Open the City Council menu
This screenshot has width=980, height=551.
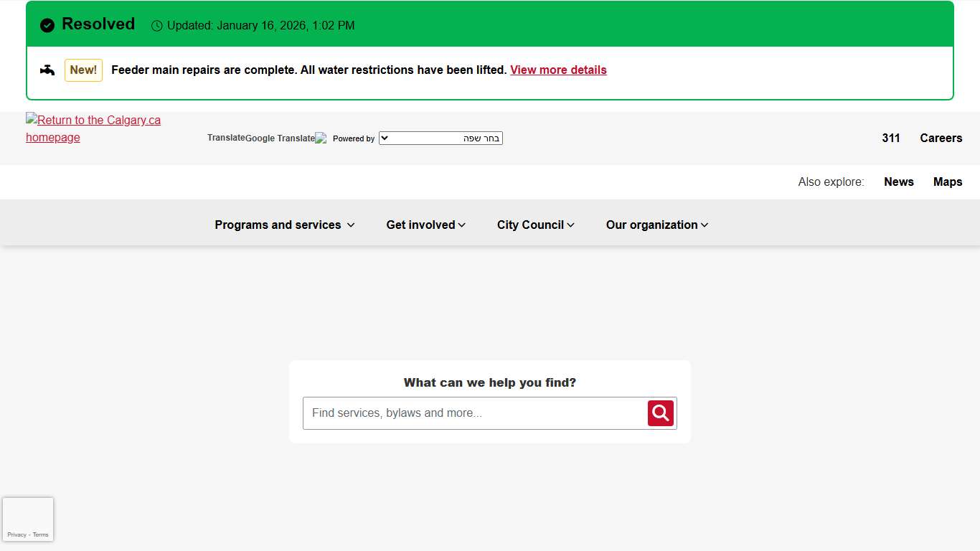pos(536,225)
